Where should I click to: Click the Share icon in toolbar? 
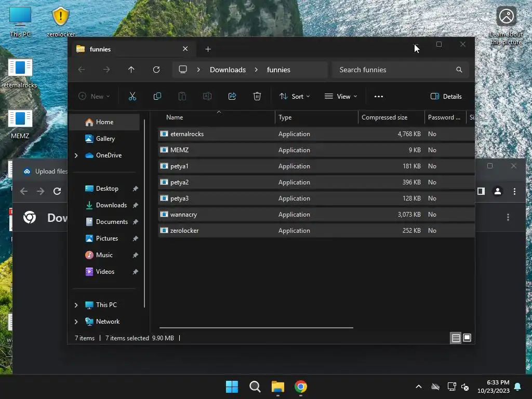(x=232, y=96)
